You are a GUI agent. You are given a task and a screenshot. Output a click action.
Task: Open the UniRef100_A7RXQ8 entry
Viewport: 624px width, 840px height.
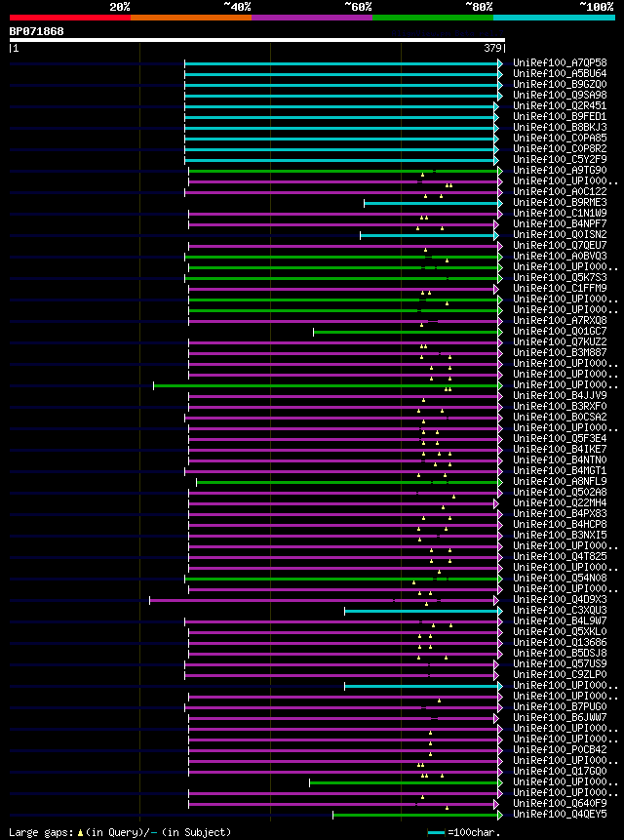560,320
